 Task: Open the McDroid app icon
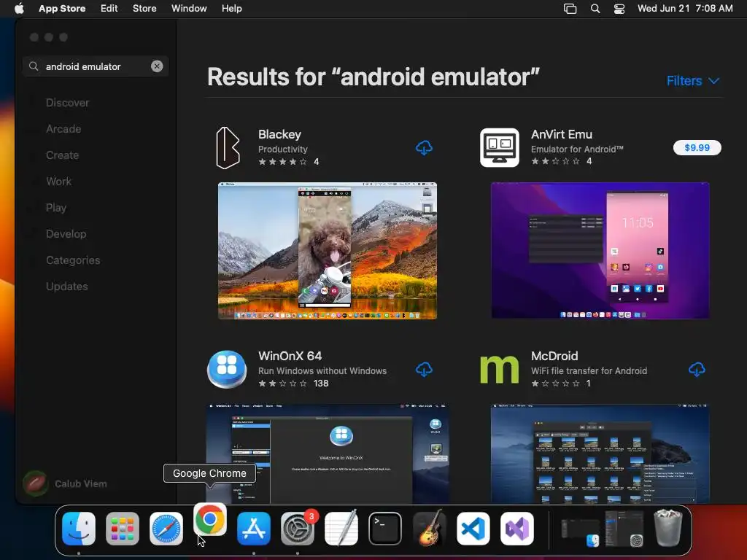pos(499,370)
